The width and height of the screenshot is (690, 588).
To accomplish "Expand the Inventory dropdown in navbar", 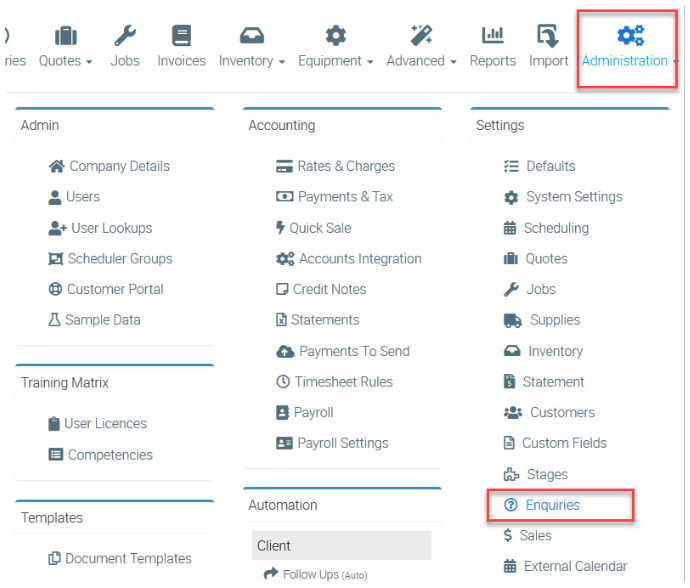I will coord(251,61).
